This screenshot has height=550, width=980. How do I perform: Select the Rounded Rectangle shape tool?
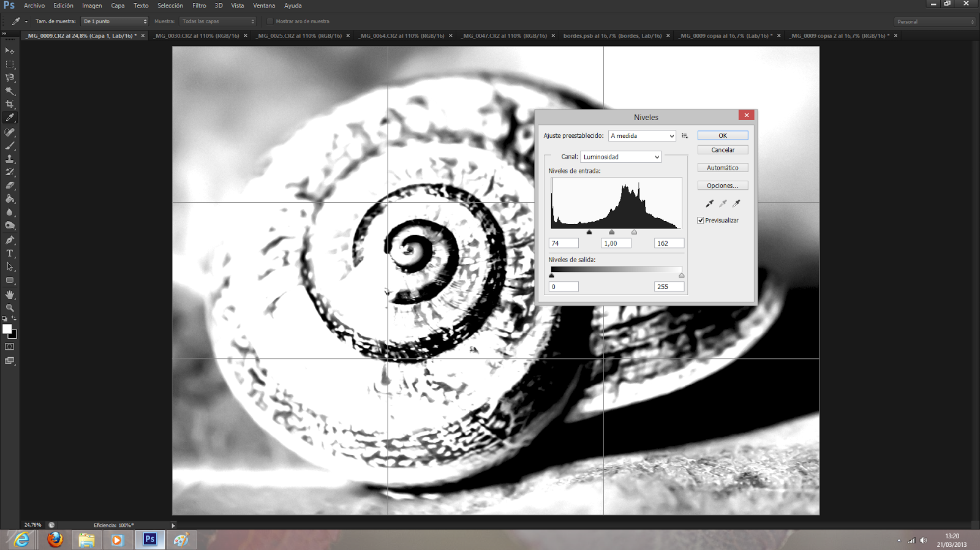tap(10, 281)
